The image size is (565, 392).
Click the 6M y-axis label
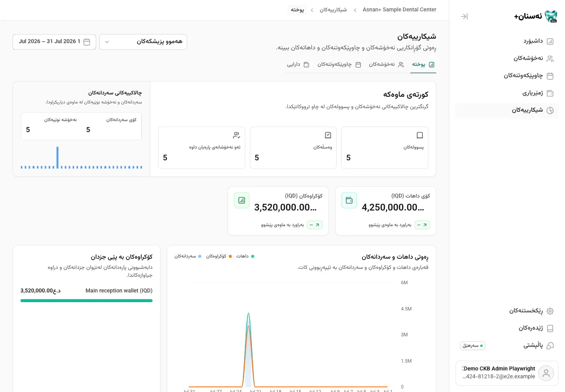tap(404, 283)
